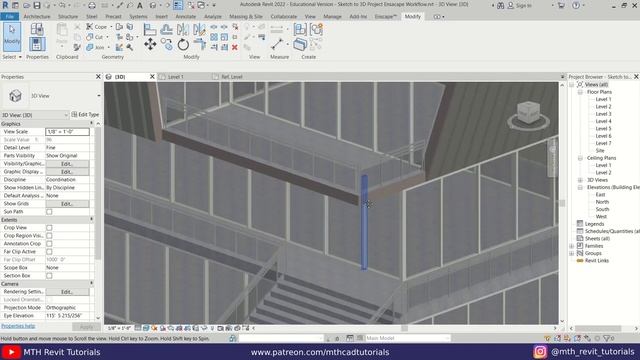Click the Save icon in quick access toolbar
The image size is (640, 360).
37,5
